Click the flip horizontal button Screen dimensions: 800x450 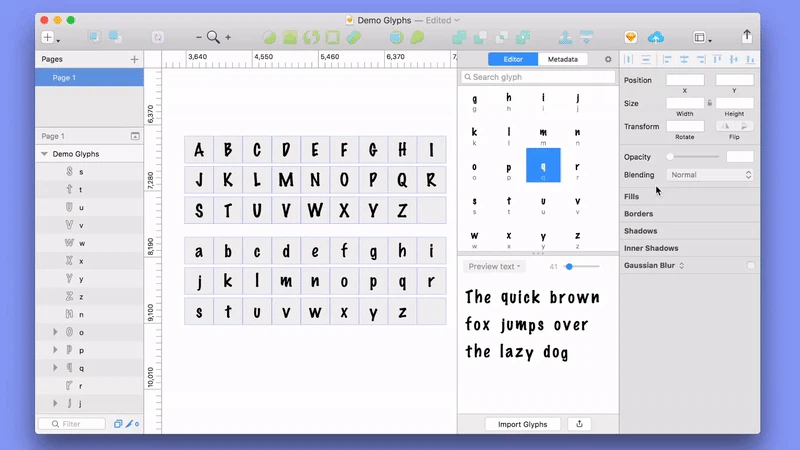point(726,126)
